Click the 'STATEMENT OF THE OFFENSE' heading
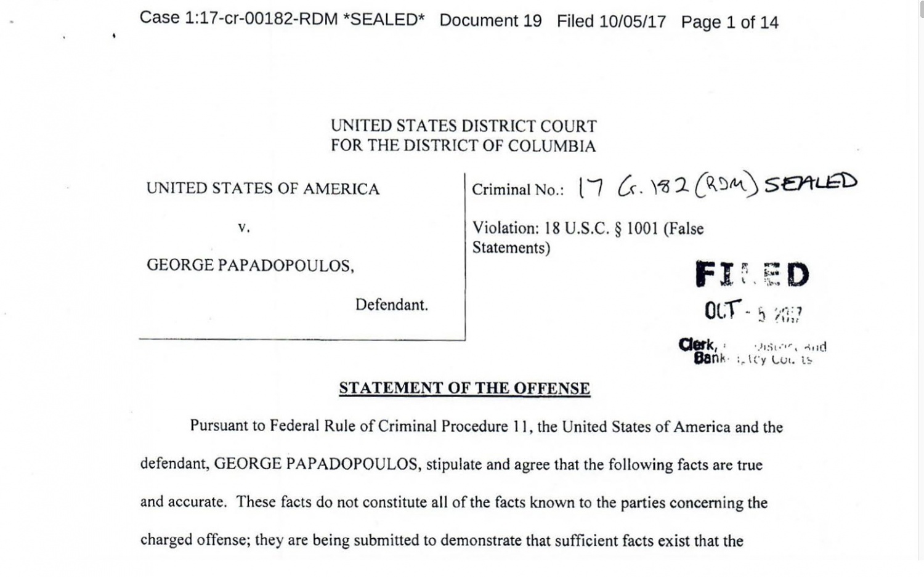This screenshot has height=577, width=924. pos(464,389)
